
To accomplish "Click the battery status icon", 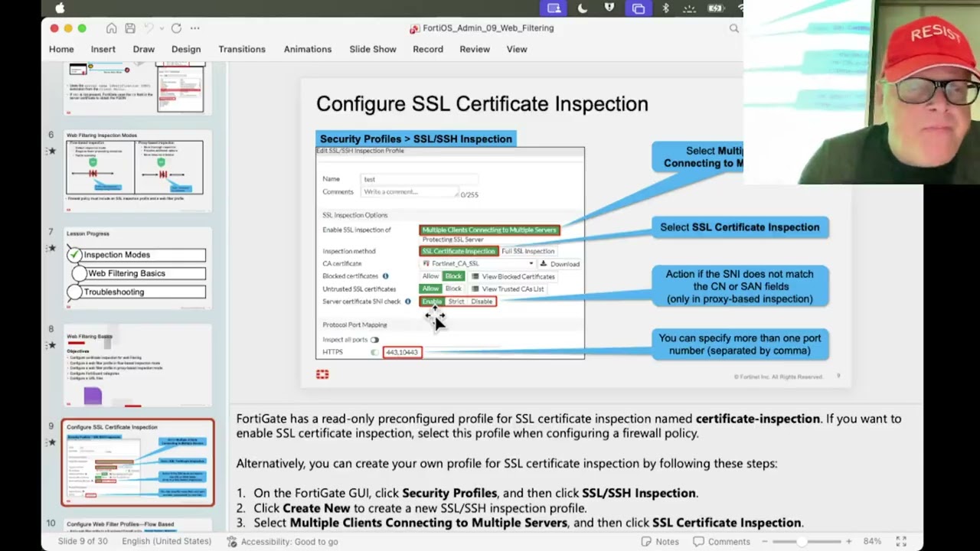I will 716,8.
